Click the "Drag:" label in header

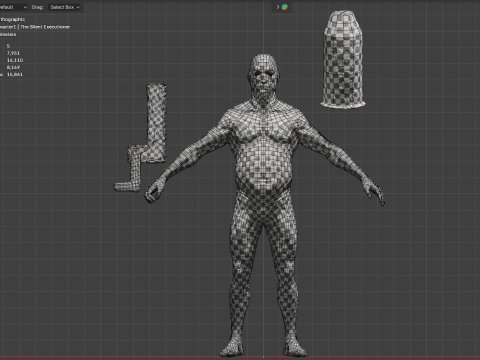(x=38, y=7)
